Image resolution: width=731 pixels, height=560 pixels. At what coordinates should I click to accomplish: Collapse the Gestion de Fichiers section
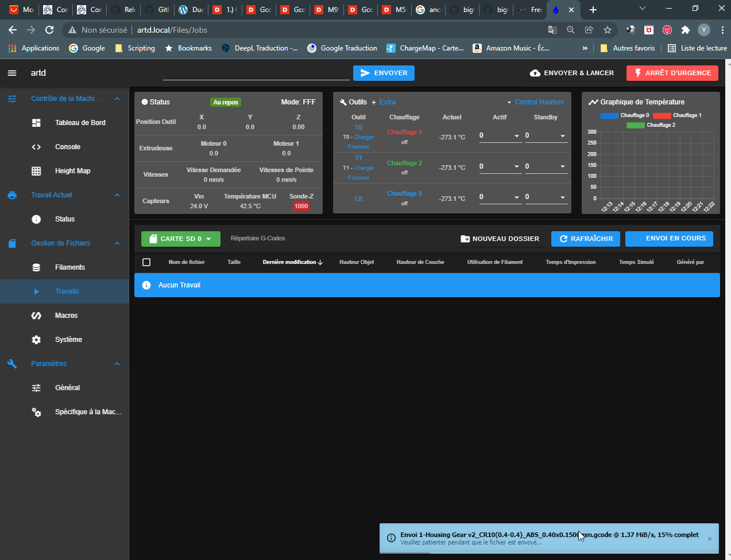(x=117, y=243)
